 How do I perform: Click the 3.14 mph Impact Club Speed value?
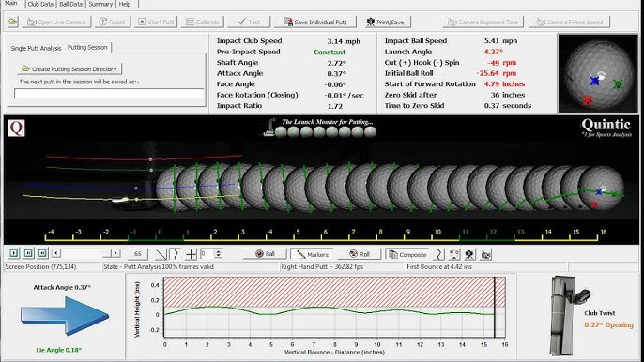[344, 41]
